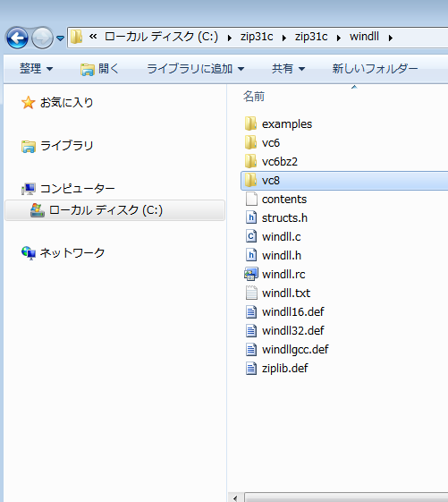Click the examples folder icon
The width and height of the screenshot is (448, 502).
[x=251, y=123]
